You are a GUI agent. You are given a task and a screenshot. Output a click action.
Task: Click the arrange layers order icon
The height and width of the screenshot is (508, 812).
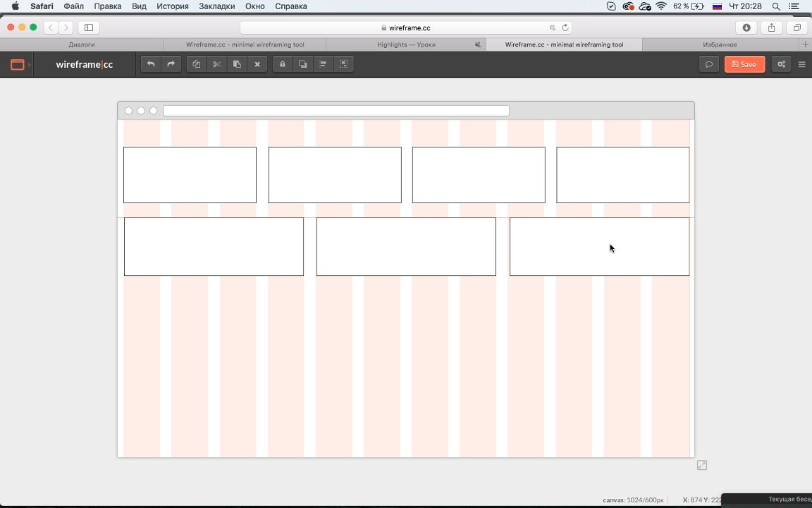(302, 64)
